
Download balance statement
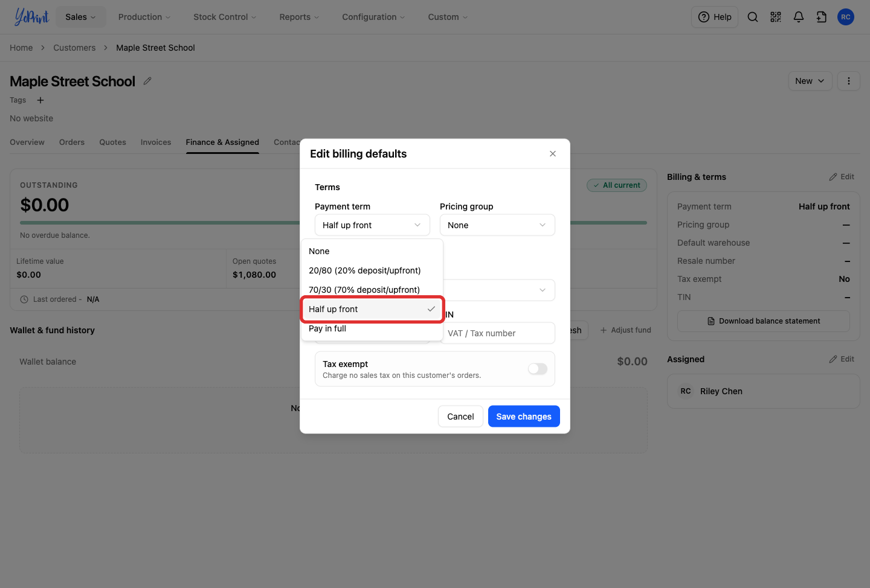pos(764,321)
